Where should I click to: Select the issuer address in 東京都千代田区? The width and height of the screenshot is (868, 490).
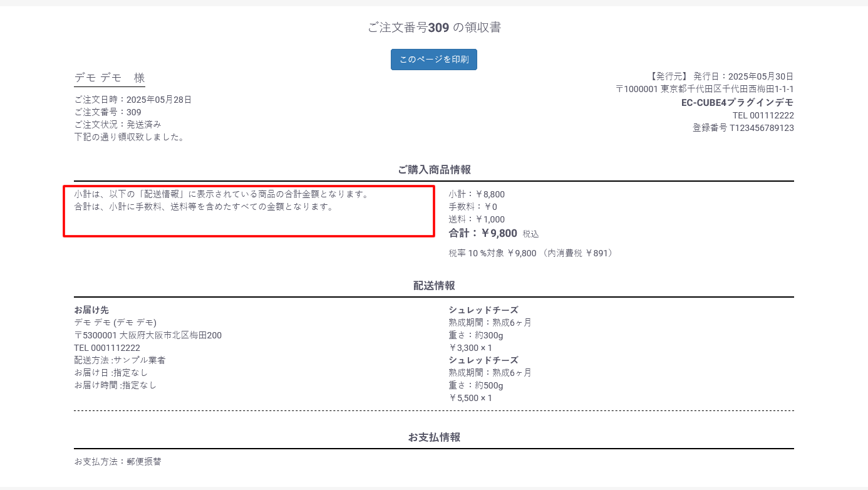(705, 90)
